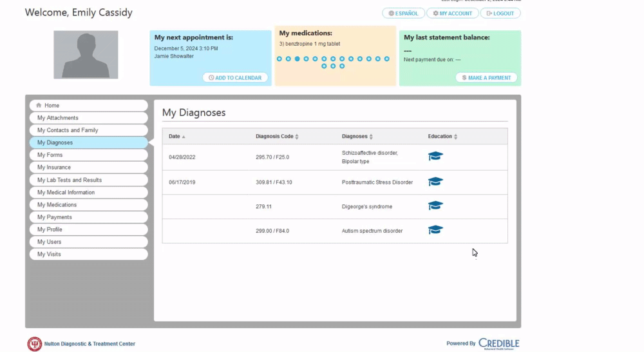Open My Insurance page

click(x=89, y=168)
